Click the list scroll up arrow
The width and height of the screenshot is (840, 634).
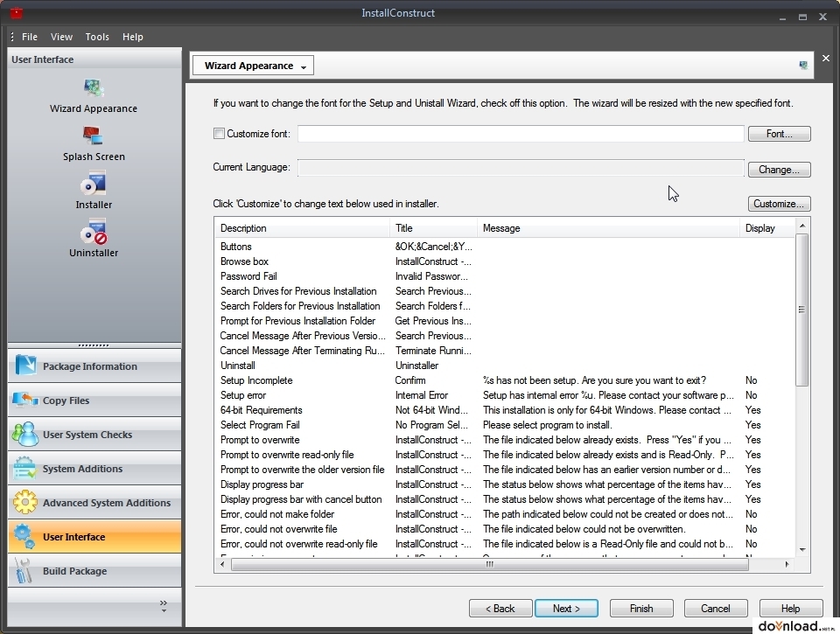[x=802, y=226]
